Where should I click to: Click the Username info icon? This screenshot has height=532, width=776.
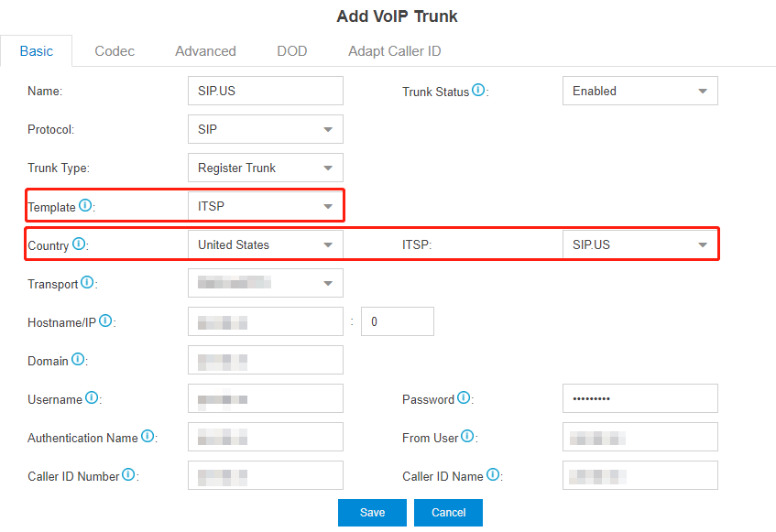click(92, 397)
